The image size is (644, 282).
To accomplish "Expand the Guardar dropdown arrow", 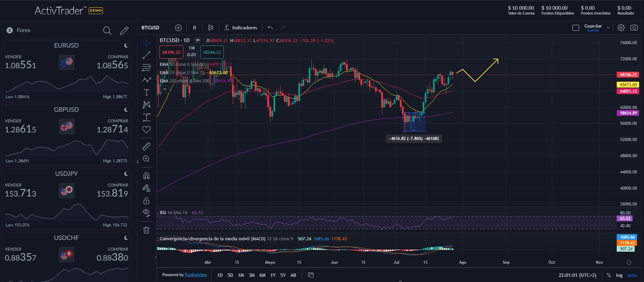I will point(608,28).
